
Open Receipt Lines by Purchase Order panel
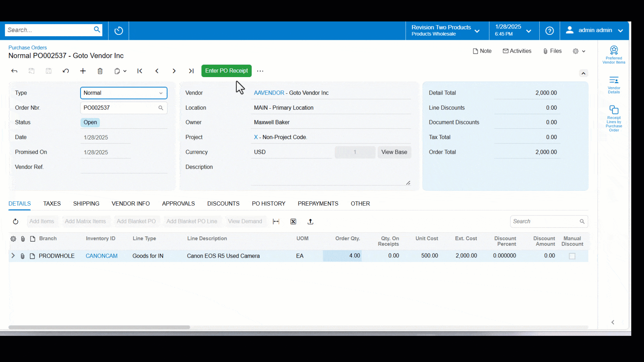point(614,119)
